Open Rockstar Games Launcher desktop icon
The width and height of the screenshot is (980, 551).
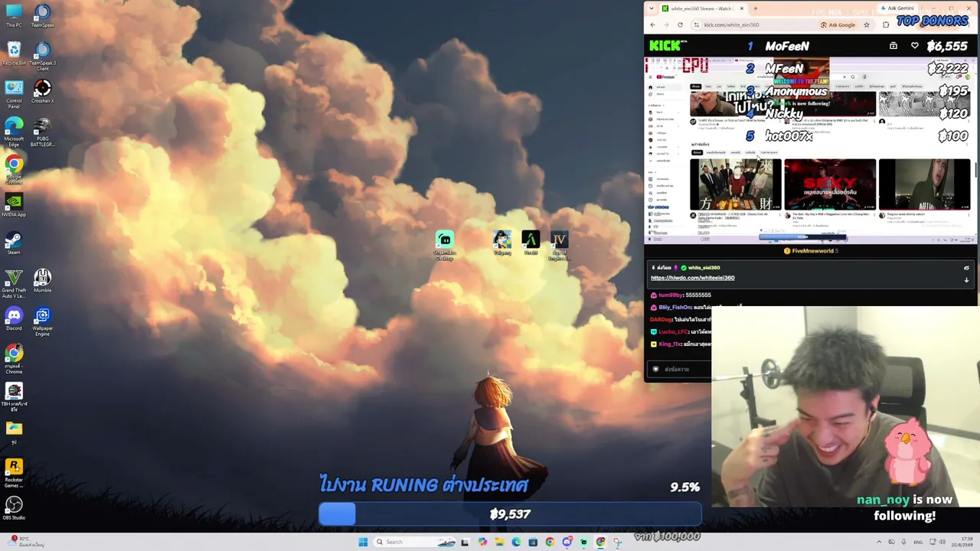tap(14, 473)
